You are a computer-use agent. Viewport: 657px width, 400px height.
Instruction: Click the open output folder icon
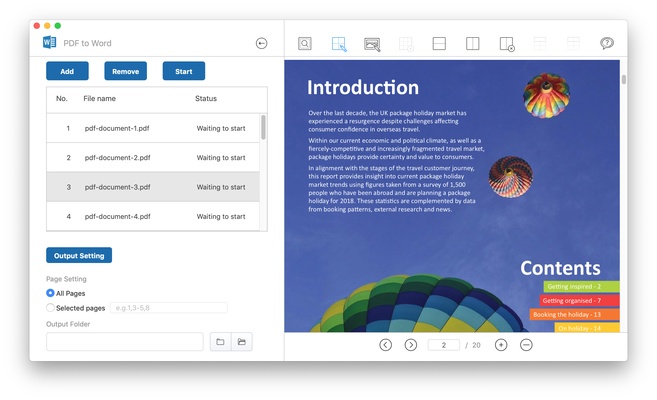242,342
